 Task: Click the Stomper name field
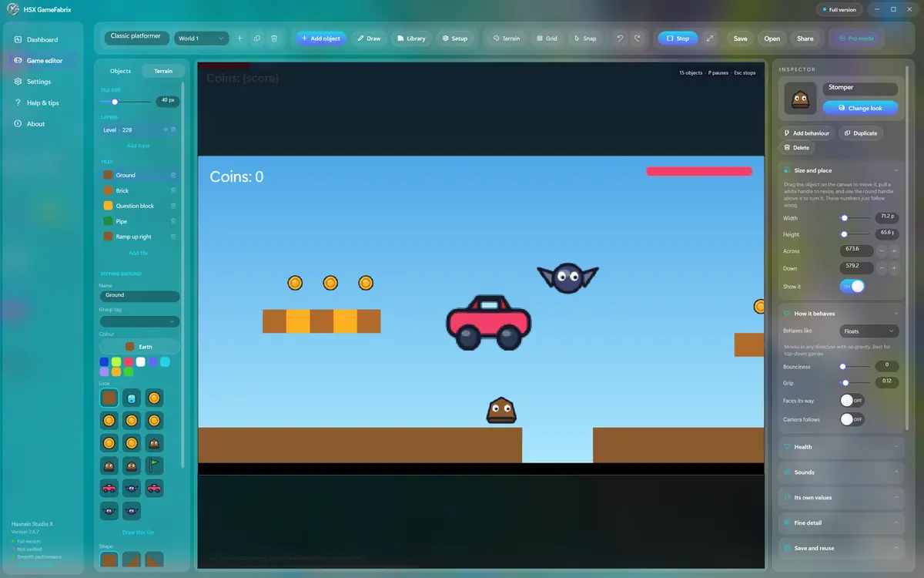pyautogui.click(x=860, y=88)
